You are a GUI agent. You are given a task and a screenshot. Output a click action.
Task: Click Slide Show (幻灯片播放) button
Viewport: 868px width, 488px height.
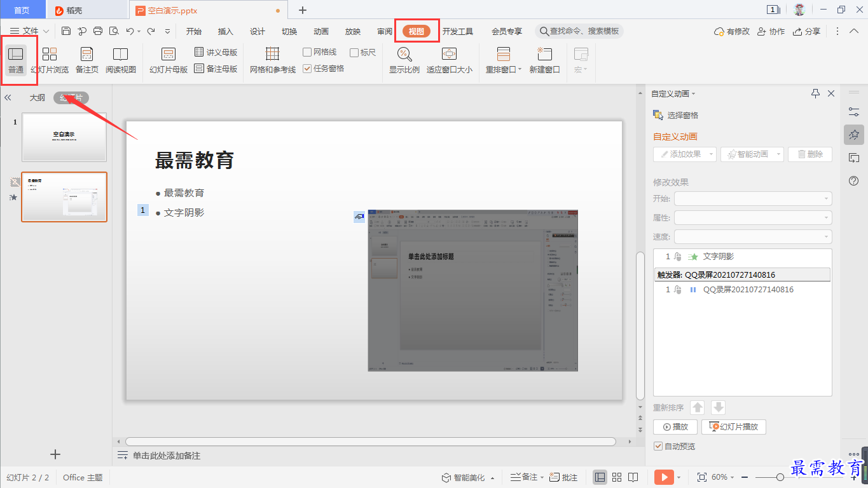pyautogui.click(x=734, y=426)
